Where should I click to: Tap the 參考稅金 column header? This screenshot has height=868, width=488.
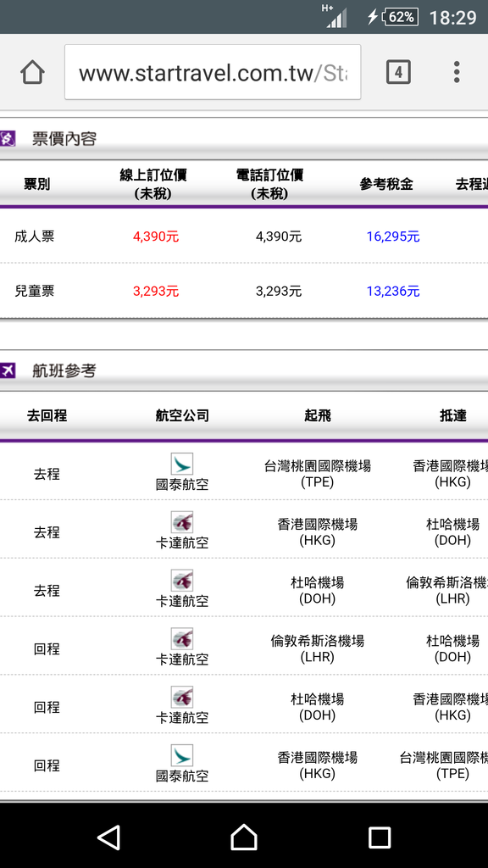tap(386, 184)
